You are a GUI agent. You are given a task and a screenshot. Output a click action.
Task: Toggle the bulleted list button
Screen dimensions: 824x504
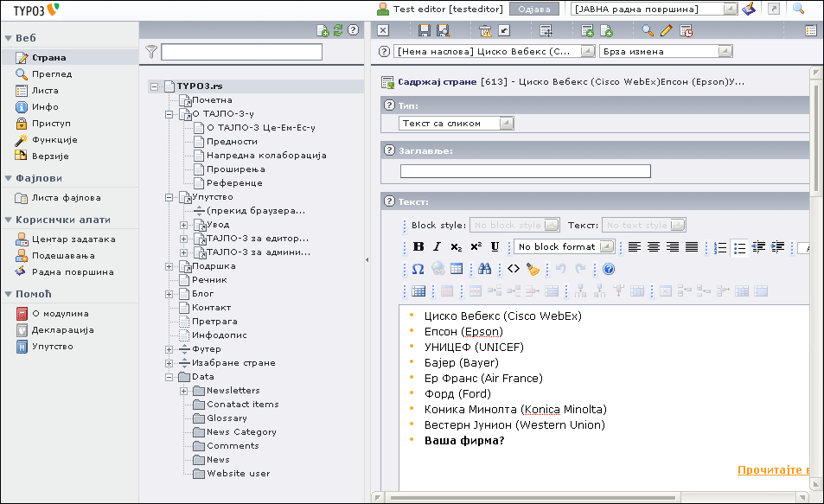[x=739, y=247]
